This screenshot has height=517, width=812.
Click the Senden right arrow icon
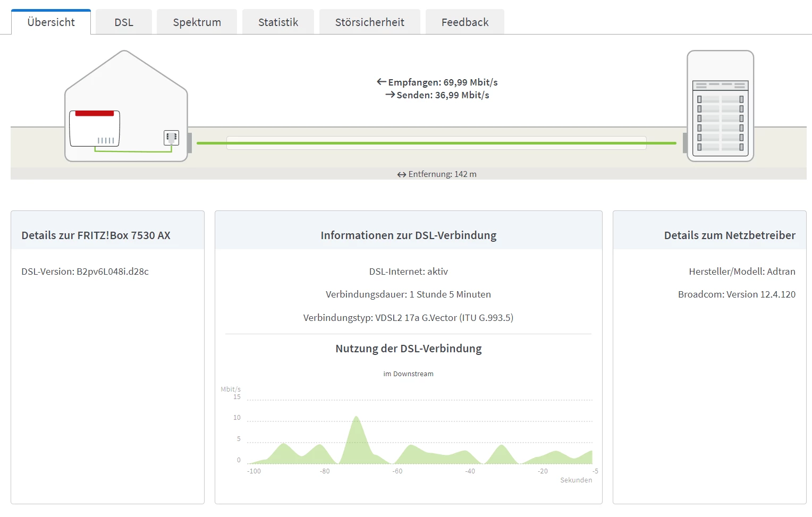390,95
